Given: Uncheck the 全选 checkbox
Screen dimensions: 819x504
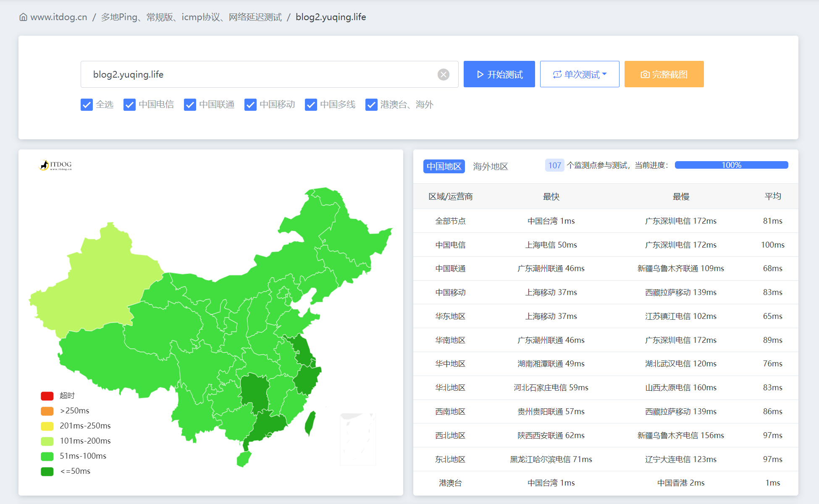Looking at the screenshot, I should click(87, 104).
